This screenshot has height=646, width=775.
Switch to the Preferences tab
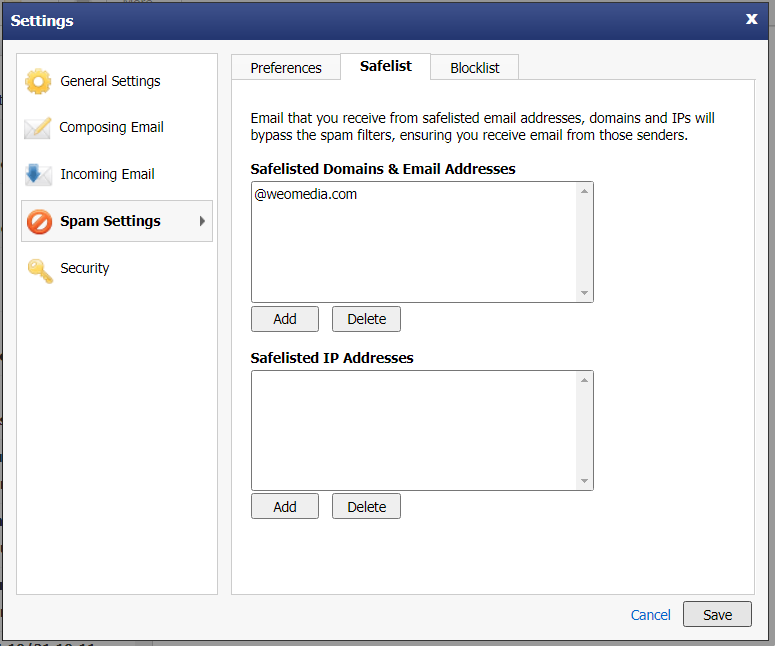[286, 68]
